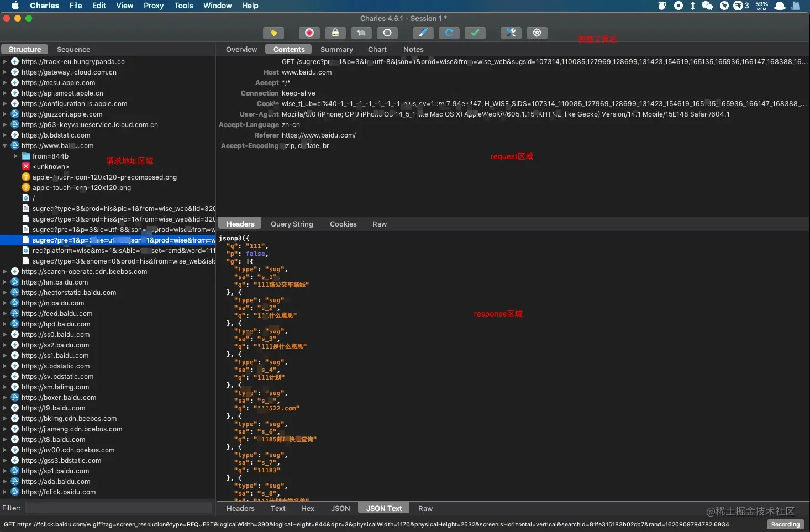Switch response view to the Hex tab

coord(308,508)
